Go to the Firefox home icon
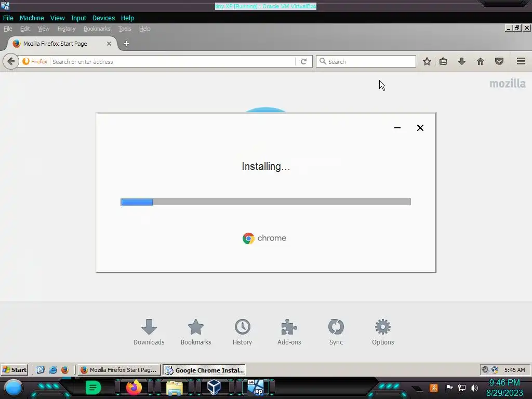 click(x=481, y=61)
